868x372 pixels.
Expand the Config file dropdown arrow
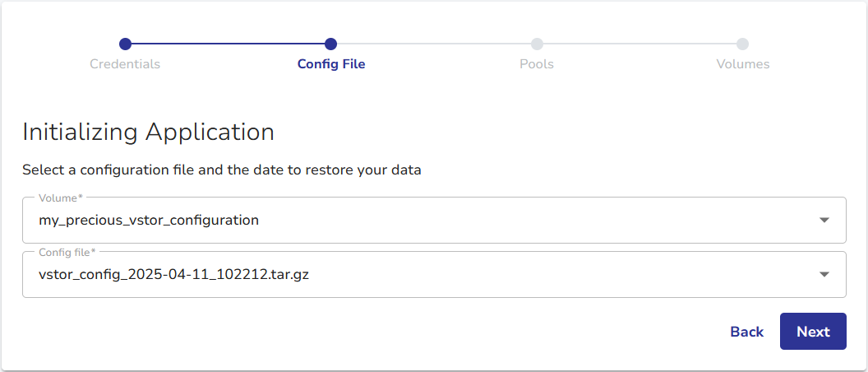click(x=824, y=275)
